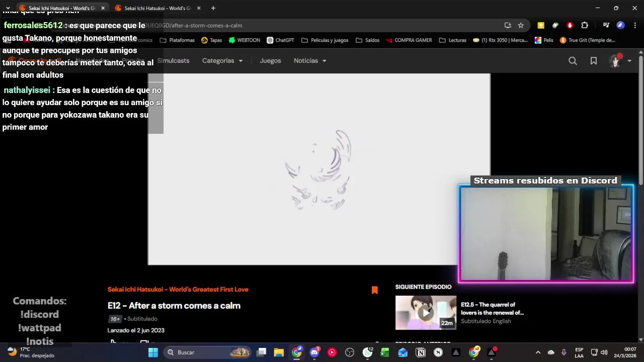The image size is (644, 362).
Task: Open the Chrome three-dot menu
Action: [x=634, y=25]
